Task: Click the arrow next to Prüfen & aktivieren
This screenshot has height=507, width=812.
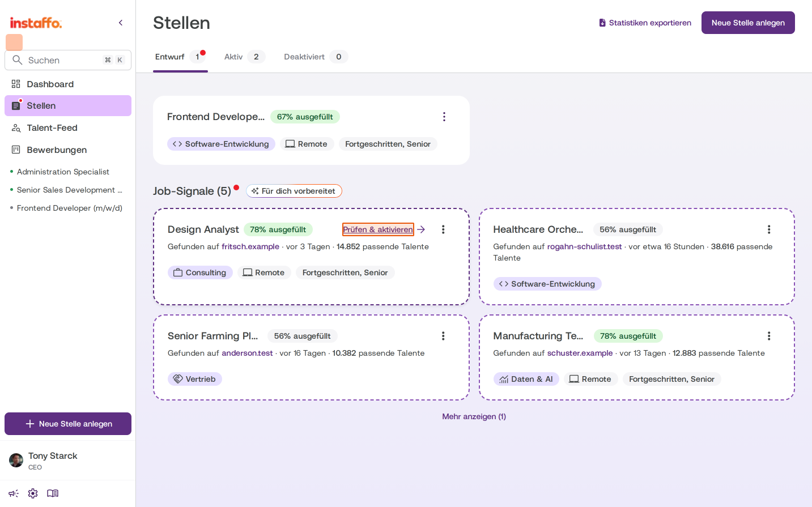Action: pos(421,229)
